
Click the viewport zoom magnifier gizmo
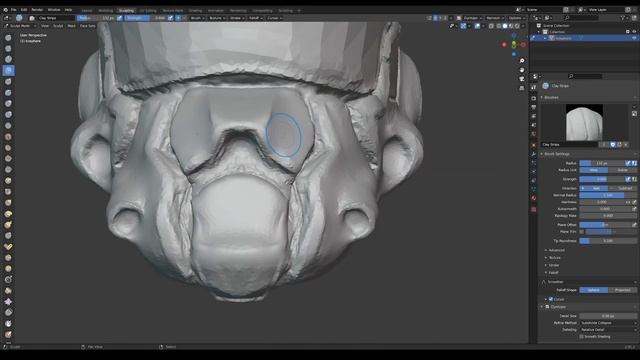click(522, 61)
